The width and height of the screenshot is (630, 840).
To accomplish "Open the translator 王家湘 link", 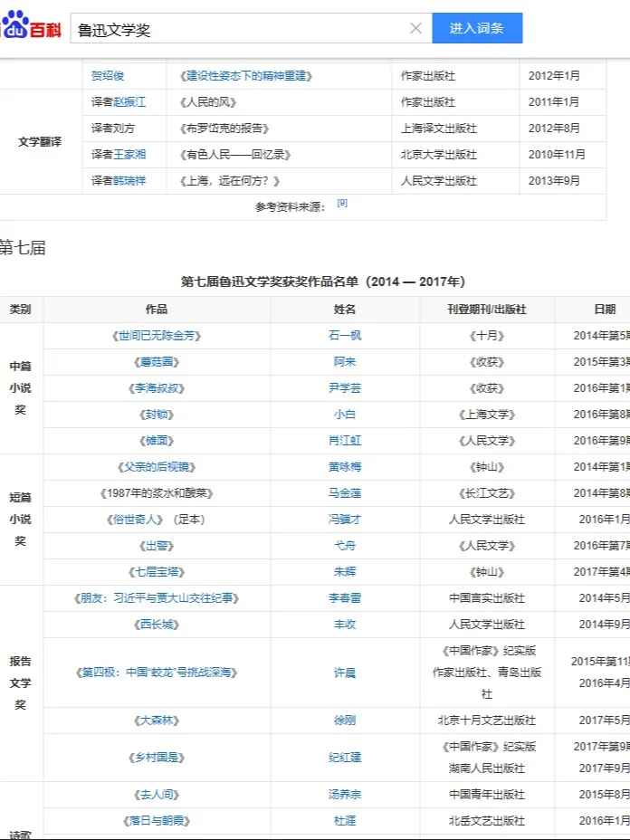I will pos(129,155).
